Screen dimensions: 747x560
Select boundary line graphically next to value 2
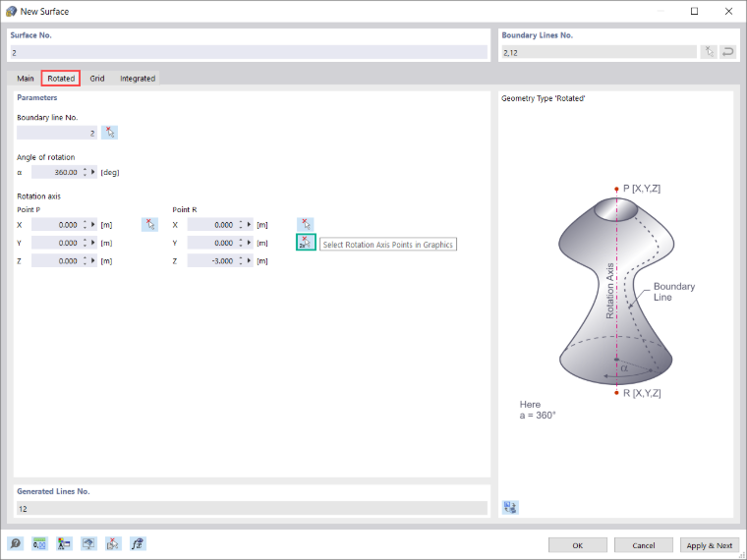tap(109, 133)
